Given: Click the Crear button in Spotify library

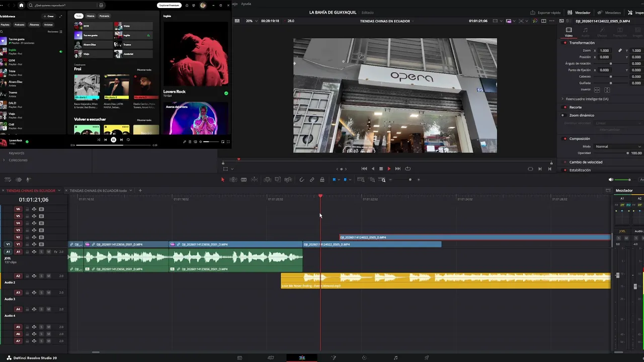Looking at the screenshot, I should point(49,16).
